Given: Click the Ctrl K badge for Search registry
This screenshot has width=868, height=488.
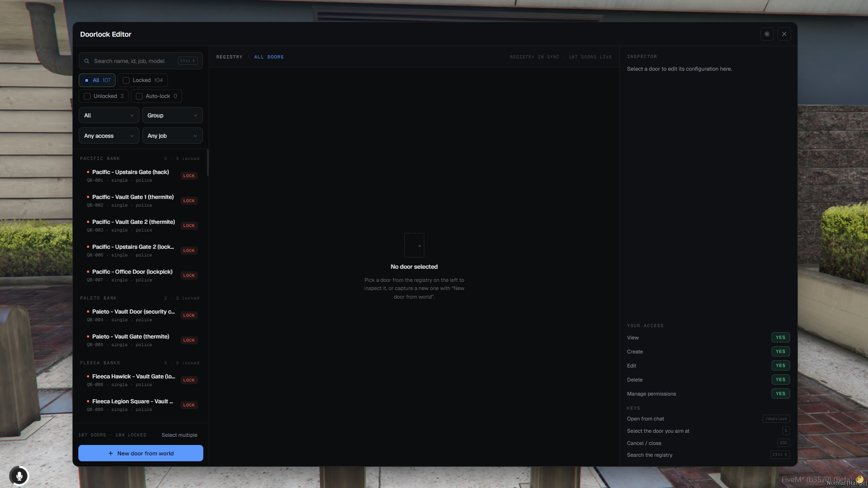Looking at the screenshot, I should [x=780, y=454].
